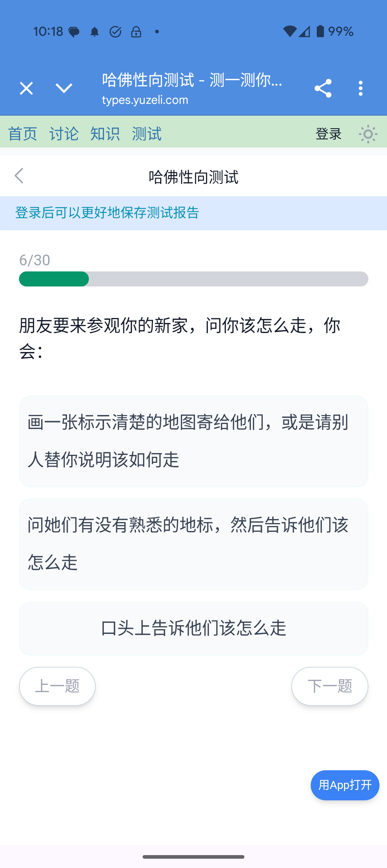The width and height of the screenshot is (387, 868).
Task: Tap the 登录 login link
Action: [x=328, y=134]
